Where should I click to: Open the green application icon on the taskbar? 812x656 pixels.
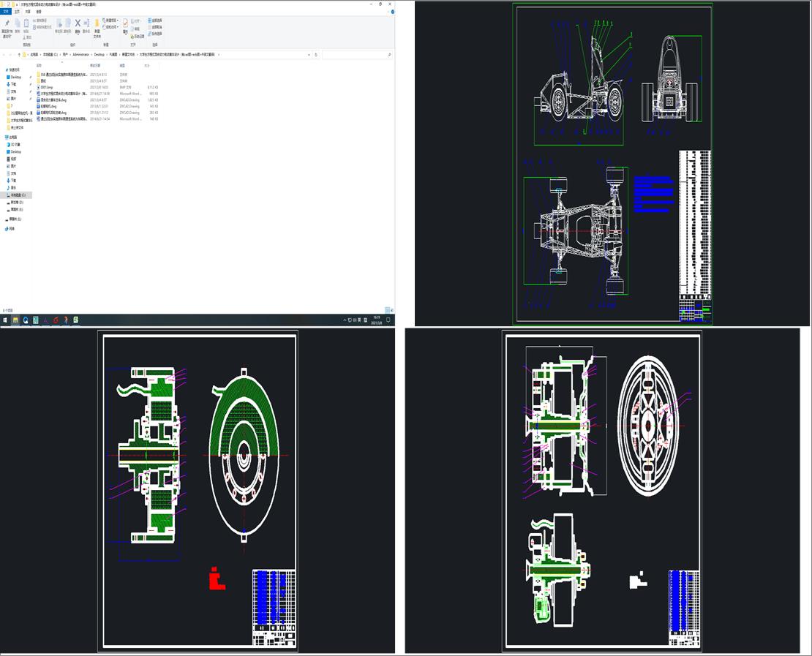pyautogui.click(x=76, y=320)
